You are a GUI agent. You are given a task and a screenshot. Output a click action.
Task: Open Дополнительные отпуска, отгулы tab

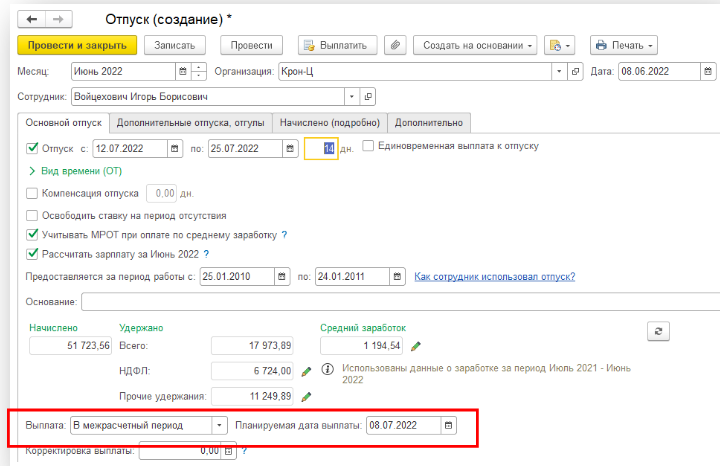tap(190, 123)
